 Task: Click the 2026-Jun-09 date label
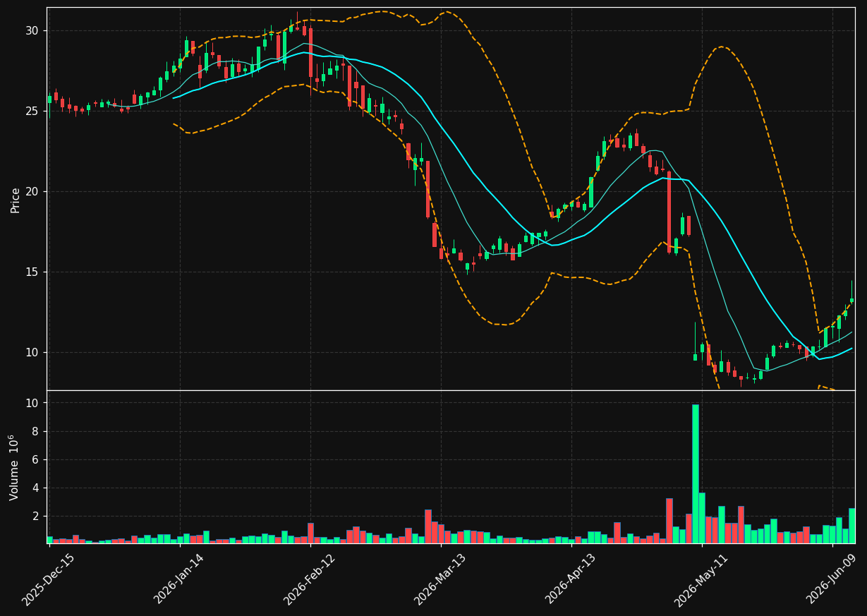click(832, 580)
